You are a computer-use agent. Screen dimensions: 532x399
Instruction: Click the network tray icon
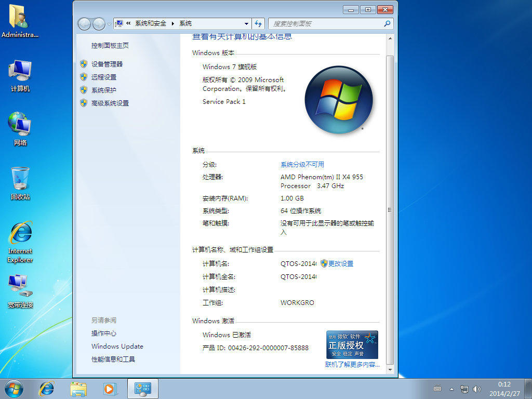(x=464, y=389)
